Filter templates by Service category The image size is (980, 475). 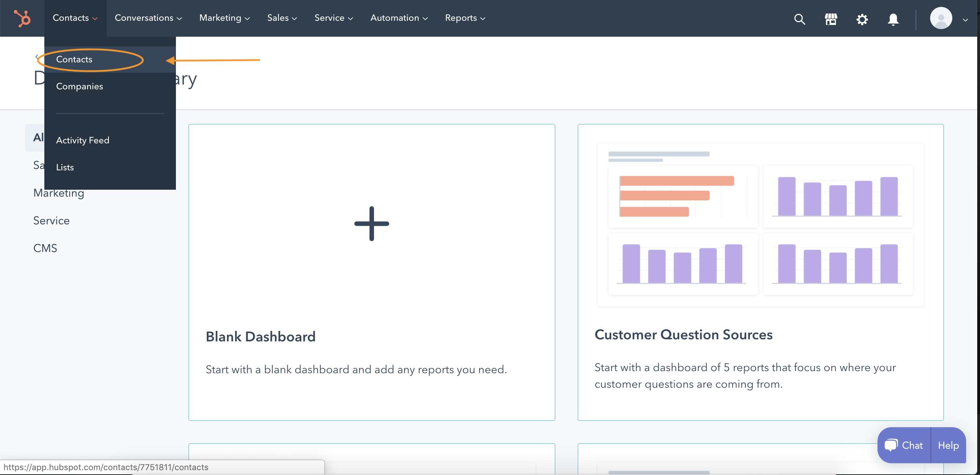51,221
